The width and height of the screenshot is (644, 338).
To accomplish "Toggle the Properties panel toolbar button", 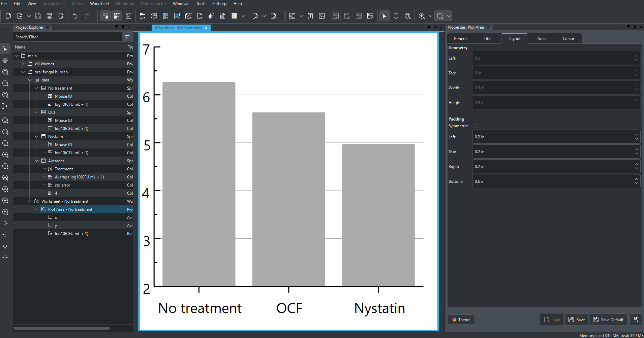I will click(x=117, y=16).
